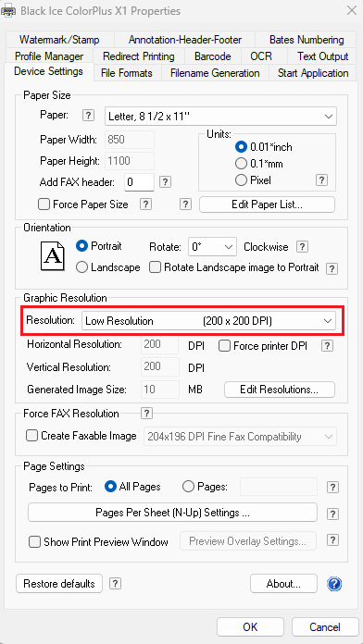Open the Text Output tab
This screenshot has width=363, height=644.
tap(322, 56)
